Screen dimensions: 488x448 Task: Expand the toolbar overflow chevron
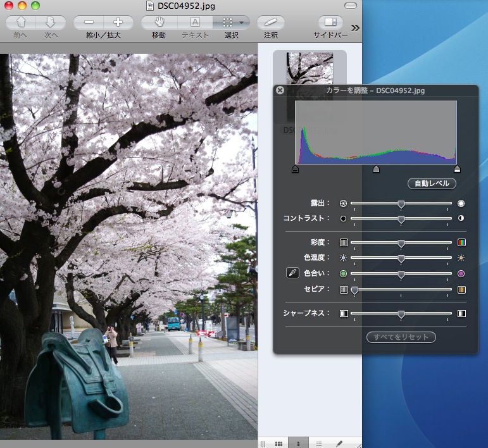tap(355, 28)
